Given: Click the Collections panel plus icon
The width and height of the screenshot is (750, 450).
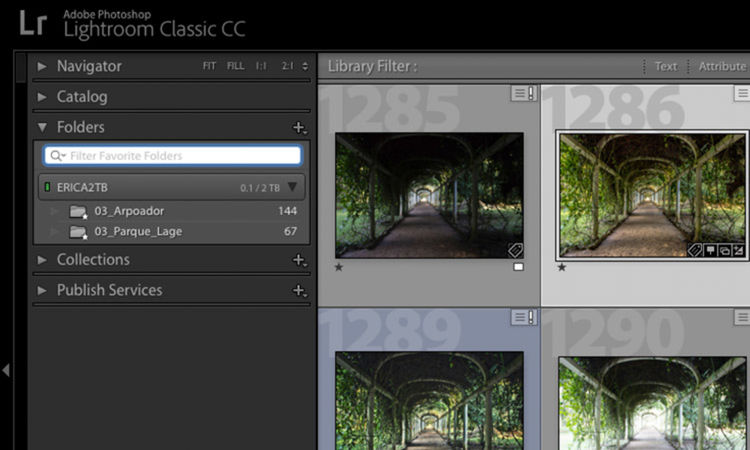Looking at the screenshot, I should pos(299,260).
